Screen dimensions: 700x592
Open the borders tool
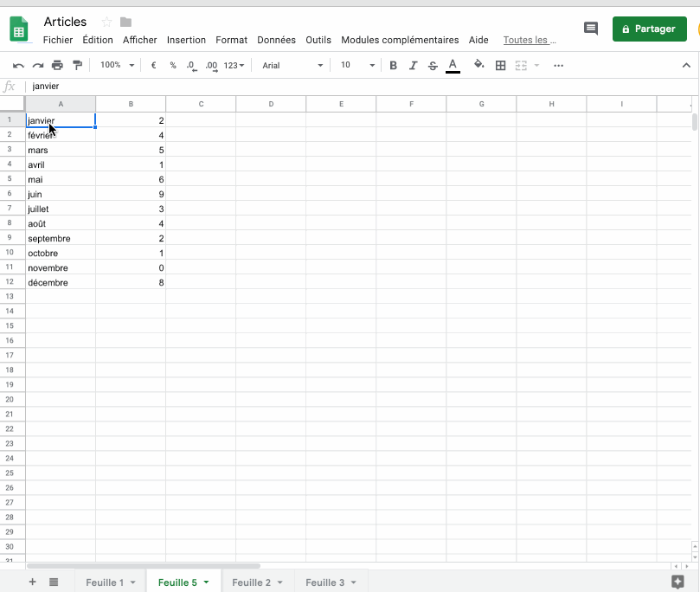500,66
